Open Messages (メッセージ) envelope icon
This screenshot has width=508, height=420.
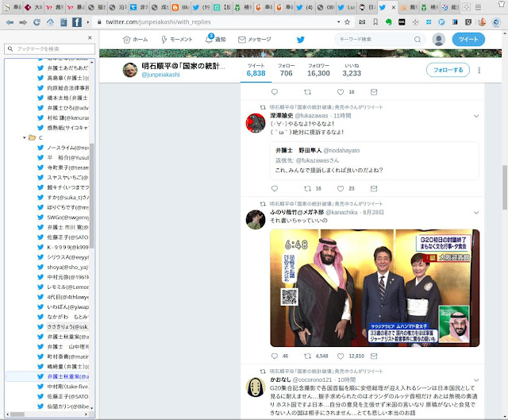point(242,40)
